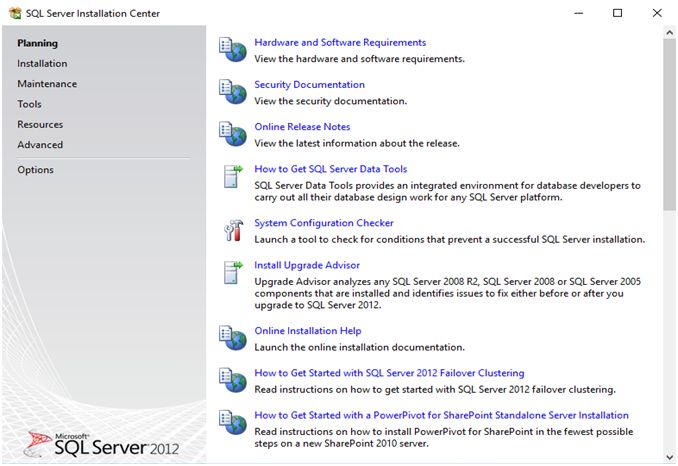
Task: Click the scrollbar up arrow
Action: (x=669, y=33)
